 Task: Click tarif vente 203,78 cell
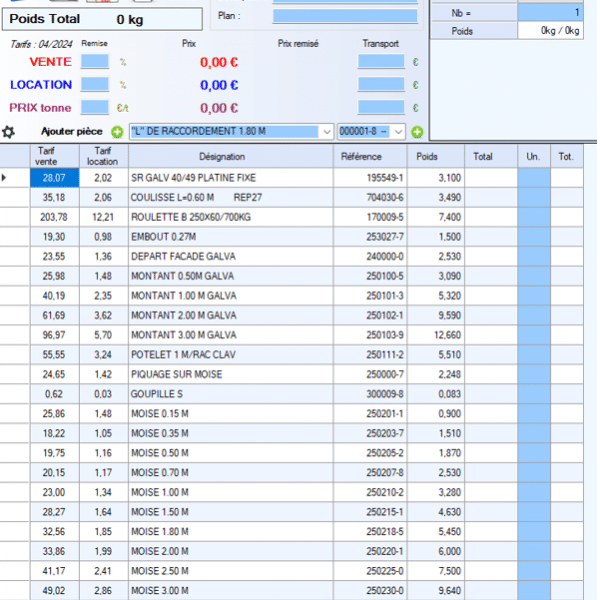(x=54, y=217)
